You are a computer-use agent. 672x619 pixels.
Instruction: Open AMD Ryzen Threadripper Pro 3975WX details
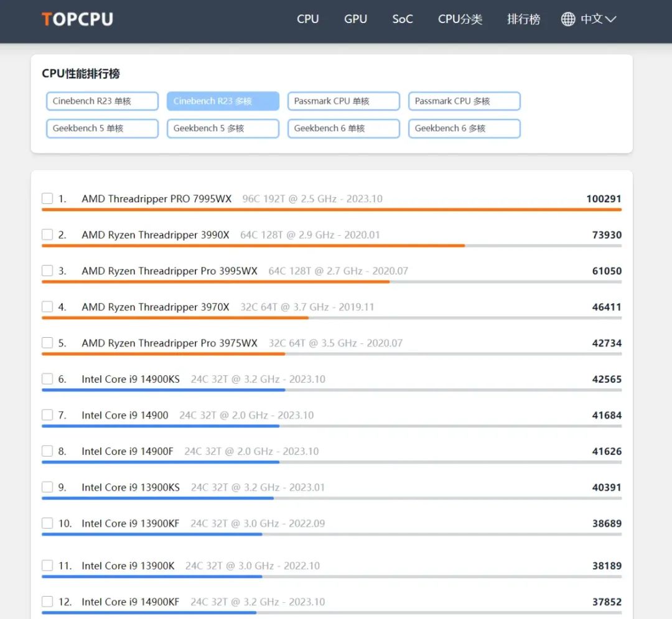pos(170,343)
